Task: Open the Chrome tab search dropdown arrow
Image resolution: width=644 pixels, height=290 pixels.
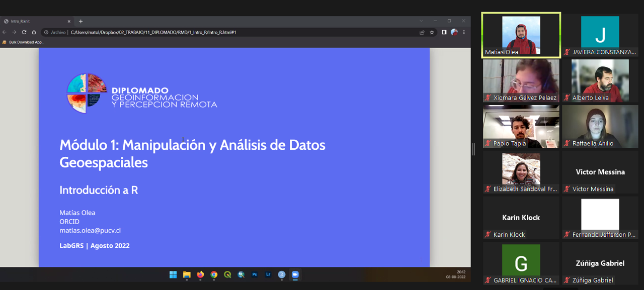Action: [421, 21]
